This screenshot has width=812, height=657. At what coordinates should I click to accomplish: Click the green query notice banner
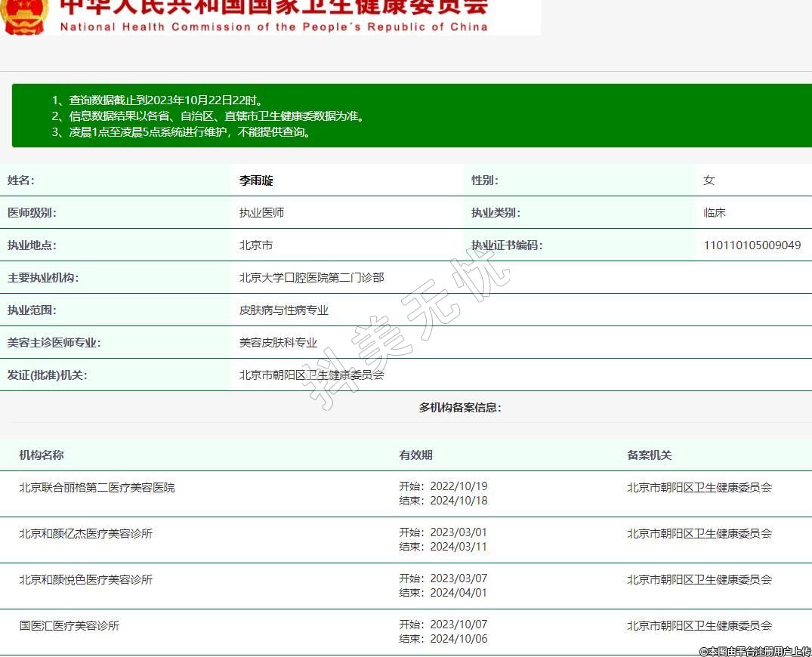(x=412, y=116)
